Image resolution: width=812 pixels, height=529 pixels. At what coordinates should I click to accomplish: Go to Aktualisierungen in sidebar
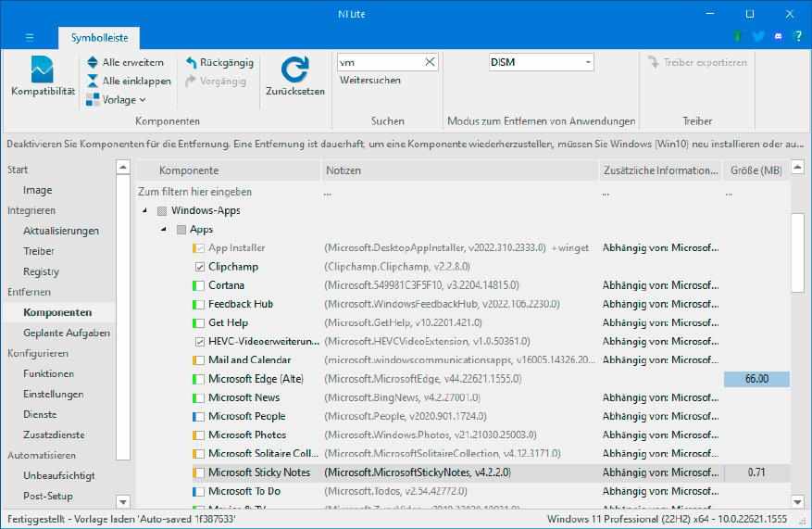[60, 231]
